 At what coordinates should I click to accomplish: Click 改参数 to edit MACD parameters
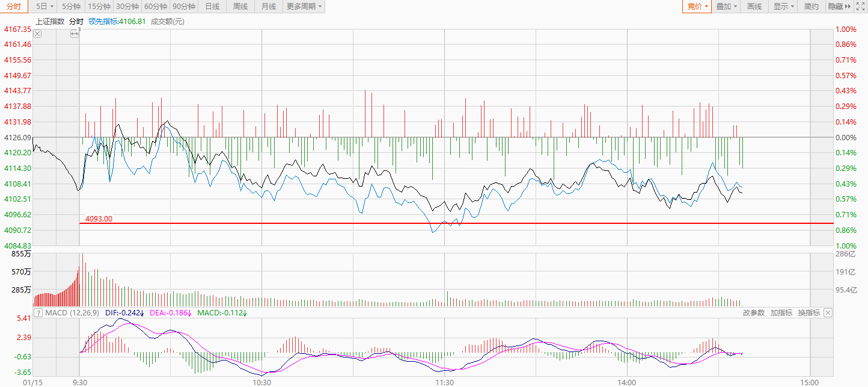click(753, 312)
